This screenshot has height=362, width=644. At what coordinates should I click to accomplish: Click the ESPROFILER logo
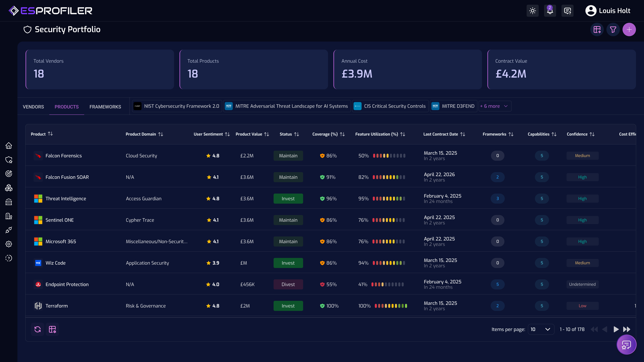pyautogui.click(x=50, y=11)
